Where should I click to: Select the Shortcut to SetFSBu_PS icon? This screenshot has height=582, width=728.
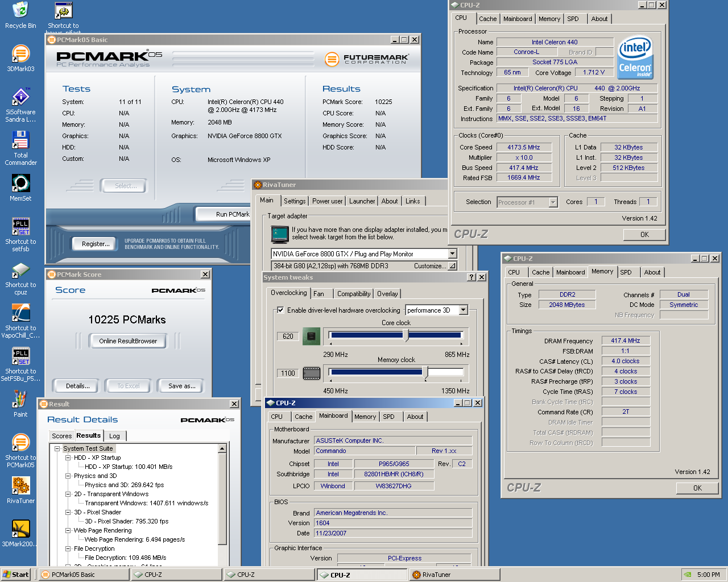click(20, 364)
